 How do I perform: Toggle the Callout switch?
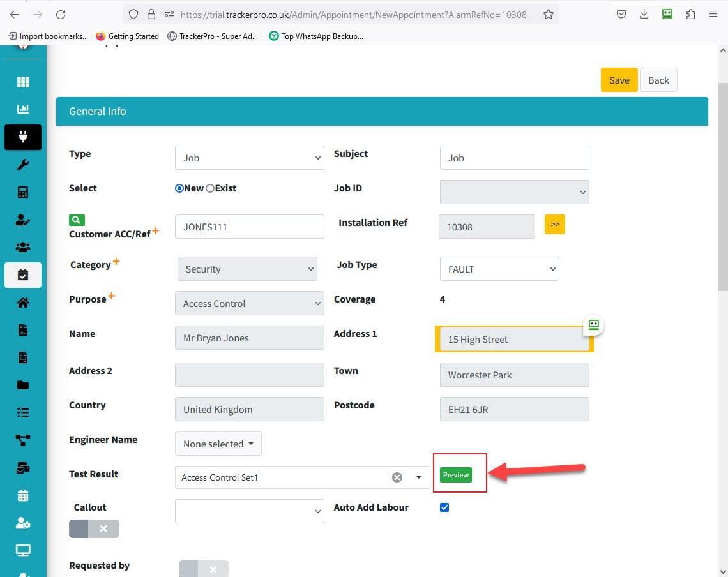point(94,528)
